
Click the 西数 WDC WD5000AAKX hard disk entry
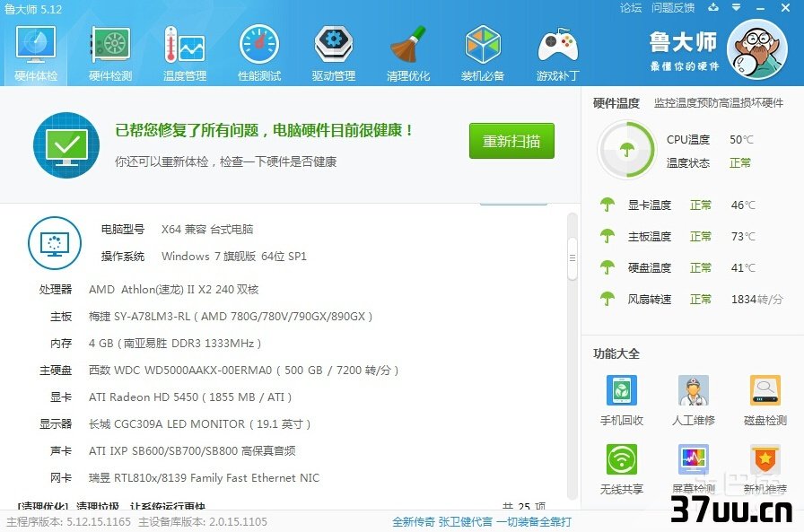[243, 370]
